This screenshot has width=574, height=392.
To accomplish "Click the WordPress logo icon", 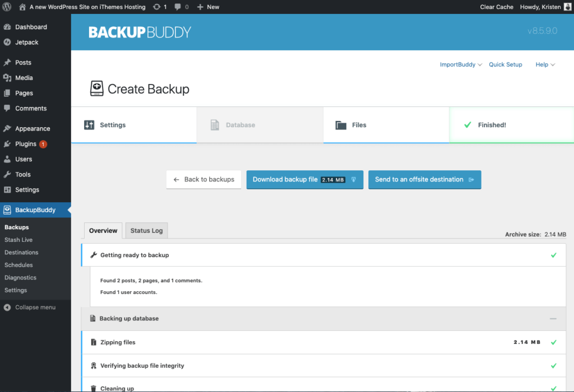I will [x=7, y=7].
